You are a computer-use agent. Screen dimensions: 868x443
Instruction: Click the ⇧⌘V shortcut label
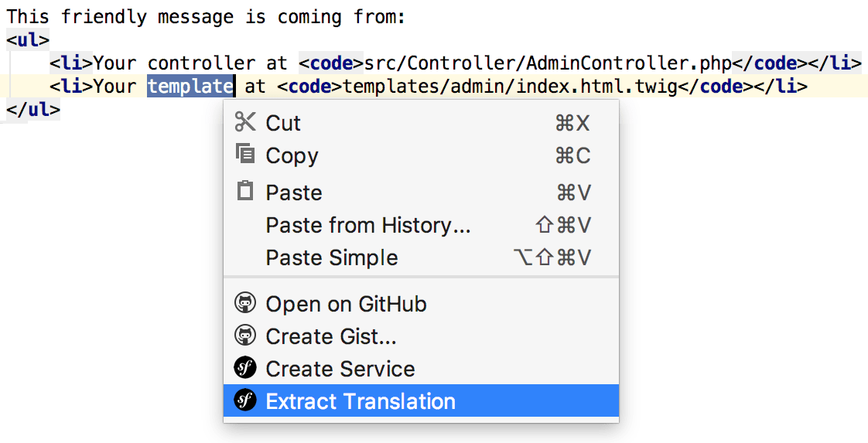pos(563,226)
